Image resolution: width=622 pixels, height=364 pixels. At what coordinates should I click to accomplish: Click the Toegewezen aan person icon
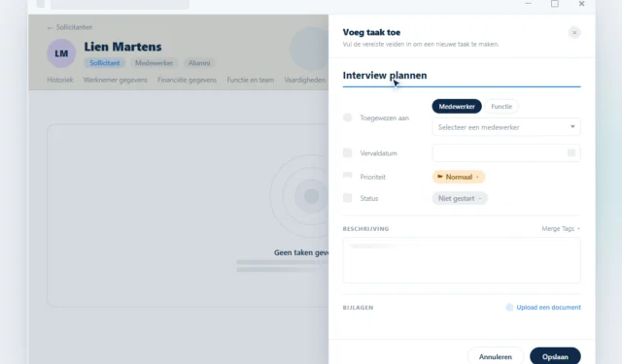[x=348, y=117]
